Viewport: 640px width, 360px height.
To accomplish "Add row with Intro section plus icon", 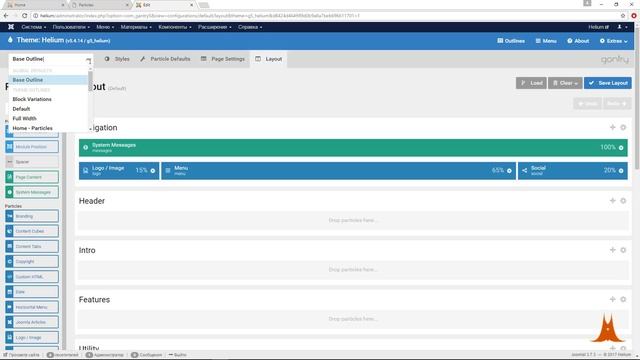I will (x=613, y=250).
